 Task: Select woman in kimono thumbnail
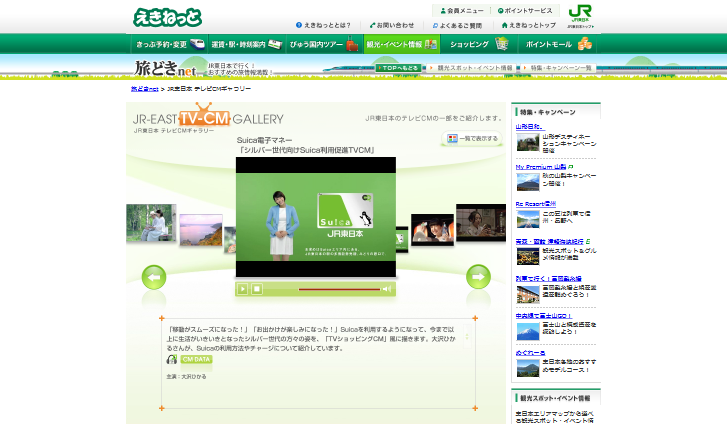coord(481,223)
